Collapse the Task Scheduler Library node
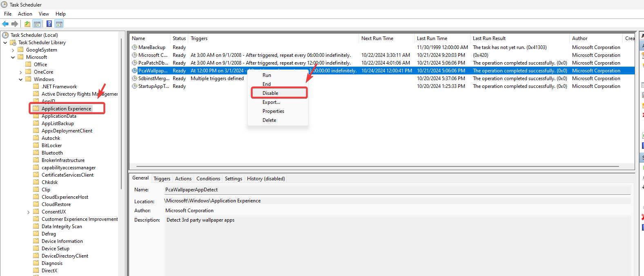644x276 pixels. pyautogui.click(x=5, y=43)
